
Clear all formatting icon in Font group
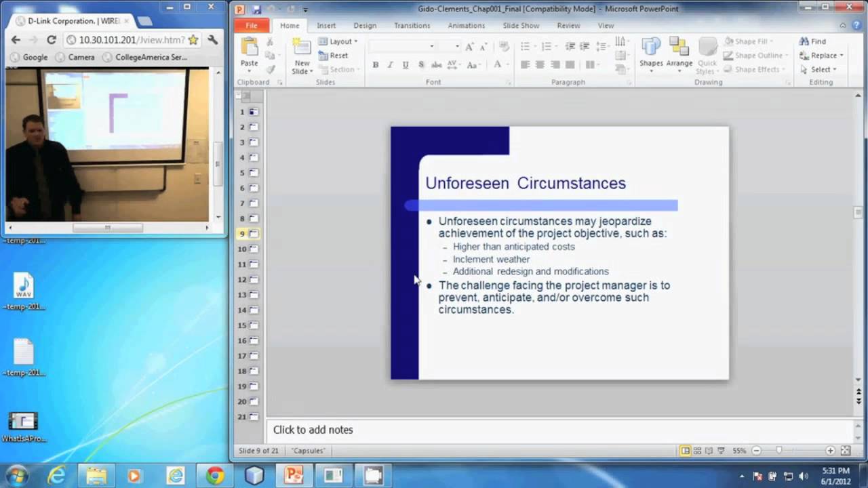(504, 46)
